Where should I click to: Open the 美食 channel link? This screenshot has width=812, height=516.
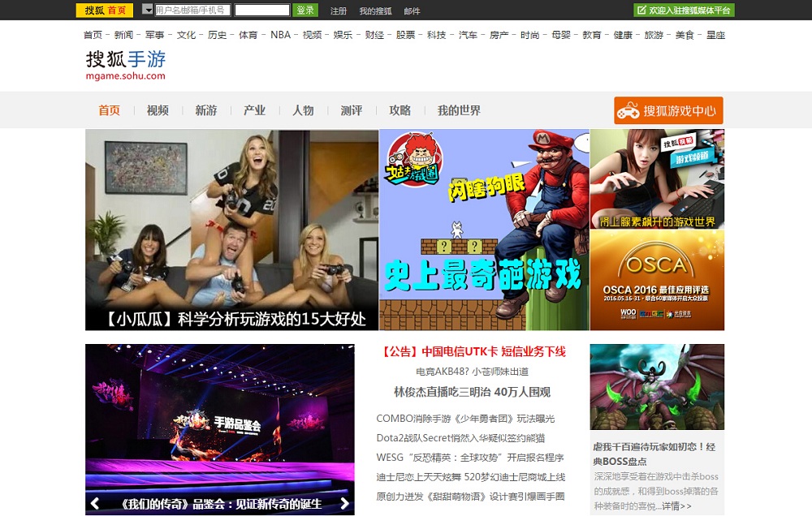point(685,35)
